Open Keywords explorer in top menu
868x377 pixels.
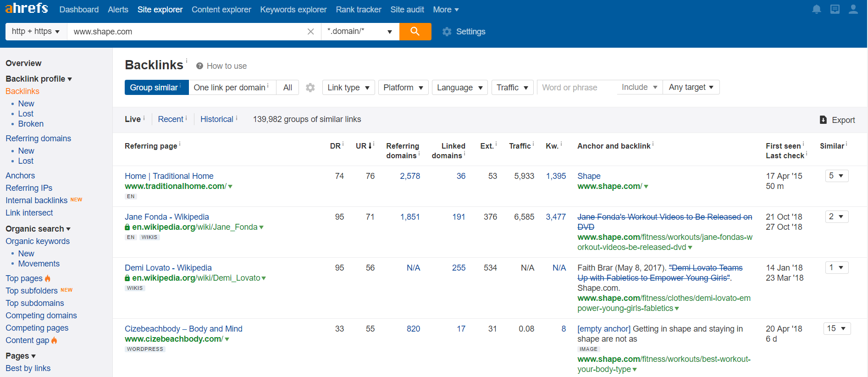pyautogui.click(x=293, y=10)
